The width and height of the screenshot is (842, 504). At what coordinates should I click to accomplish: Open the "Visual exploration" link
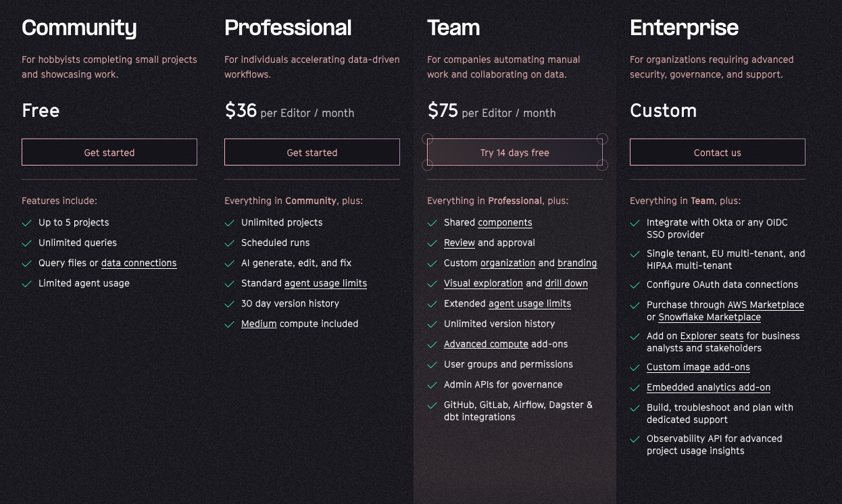[483, 283]
